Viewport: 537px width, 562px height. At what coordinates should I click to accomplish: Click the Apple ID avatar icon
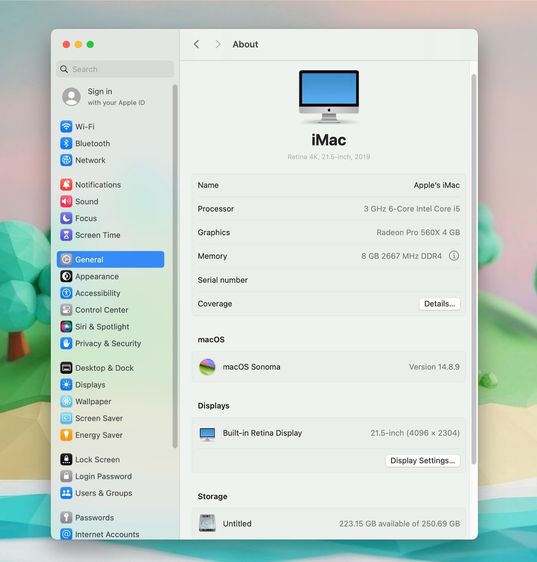(71, 97)
